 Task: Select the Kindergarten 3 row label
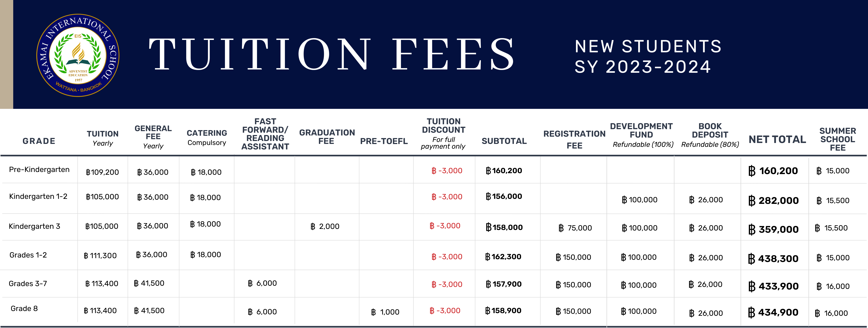[x=34, y=226]
